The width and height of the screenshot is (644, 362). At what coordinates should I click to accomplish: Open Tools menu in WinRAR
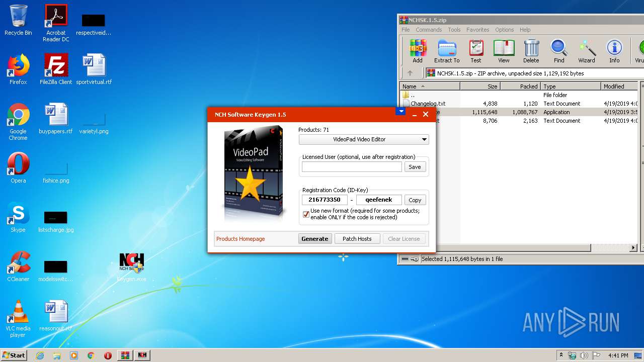[x=454, y=30]
